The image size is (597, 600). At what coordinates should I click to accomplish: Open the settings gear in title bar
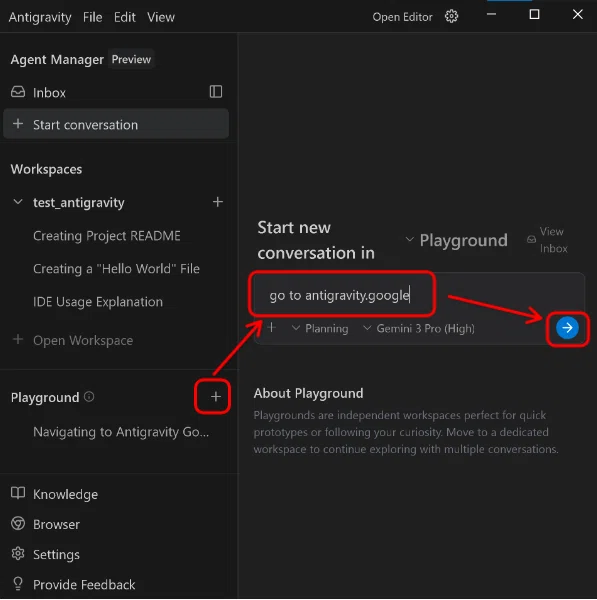452,16
